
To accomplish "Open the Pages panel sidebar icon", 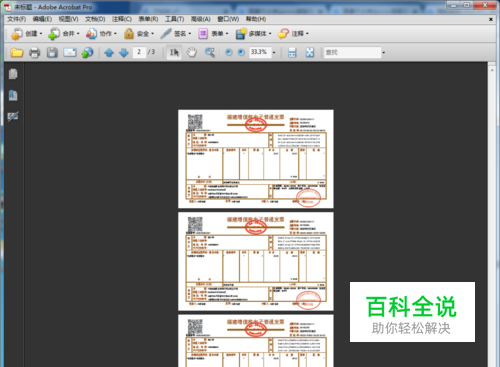I will [x=13, y=74].
